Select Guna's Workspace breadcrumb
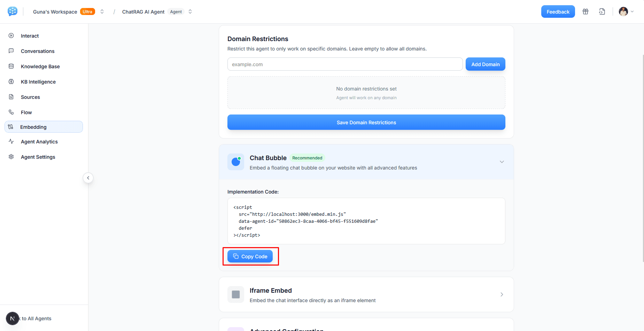 pos(55,12)
